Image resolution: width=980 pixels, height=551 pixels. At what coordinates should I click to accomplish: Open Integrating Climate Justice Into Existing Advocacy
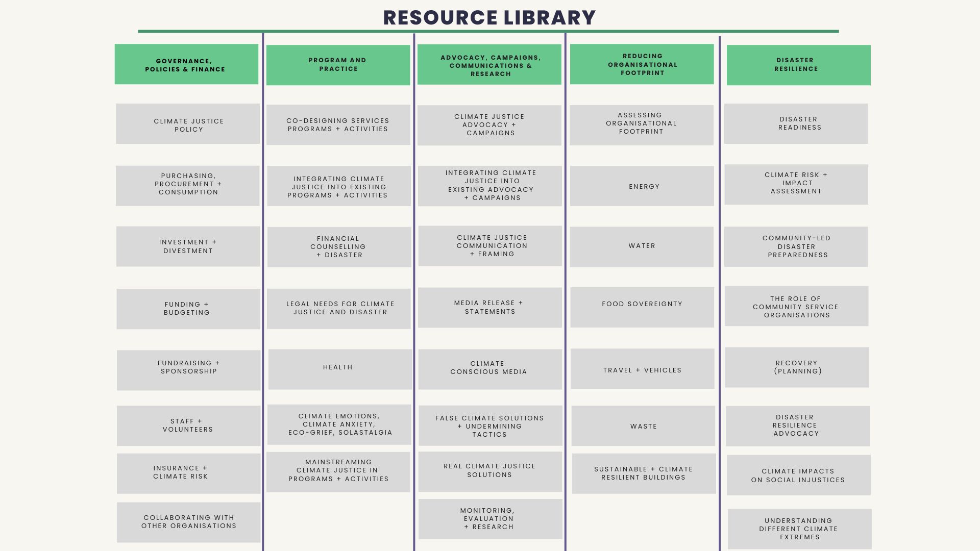[490, 186]
